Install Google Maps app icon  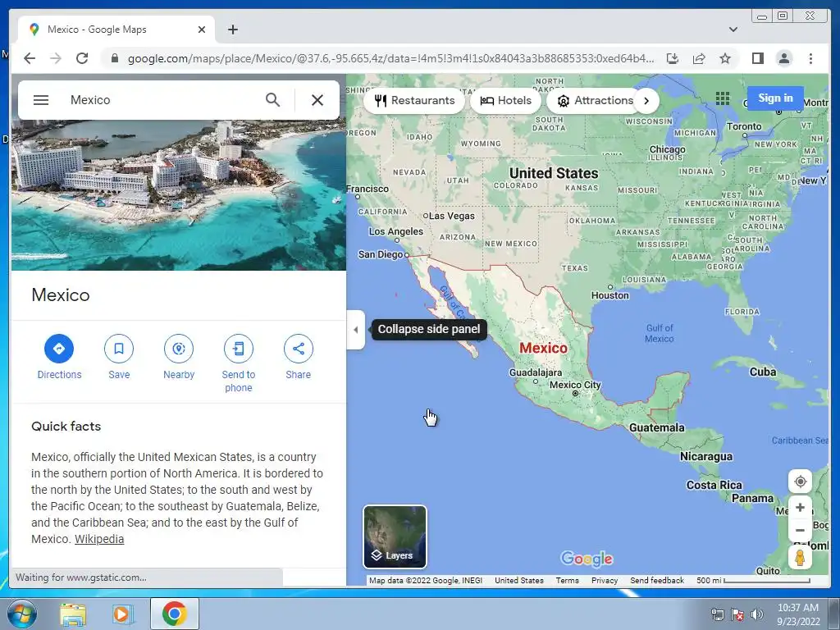[x=673, y=58]
